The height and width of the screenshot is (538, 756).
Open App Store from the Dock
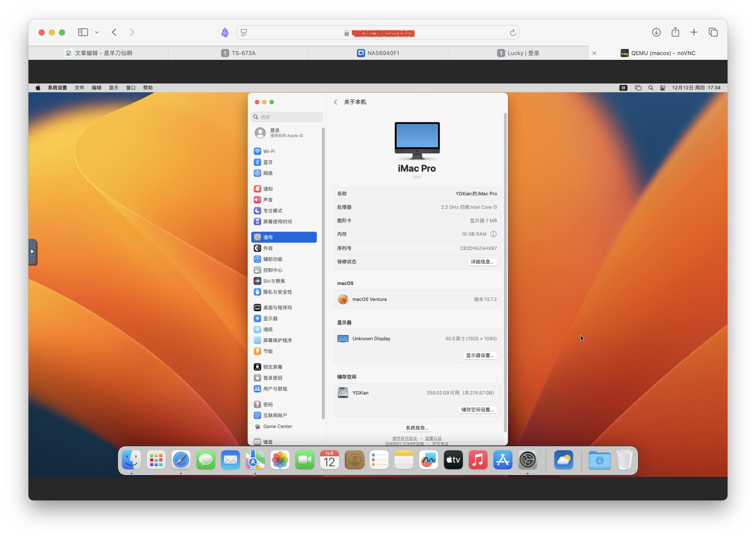(502, 460)
